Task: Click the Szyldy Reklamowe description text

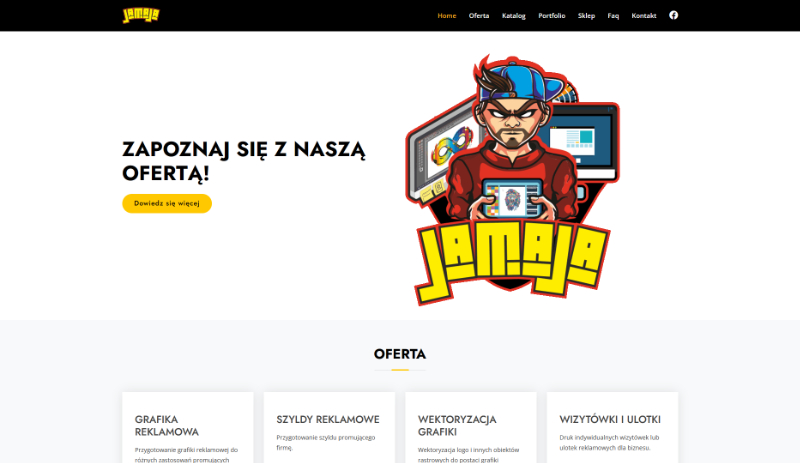Action: (x=326, y=442)
